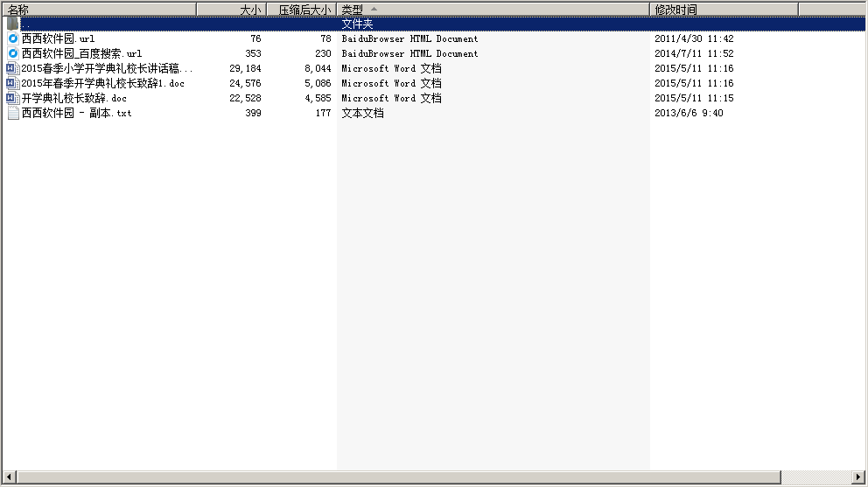This screenshot has height=487, width=868.
Task: Sort by 类型 column header
Action: 493,10
